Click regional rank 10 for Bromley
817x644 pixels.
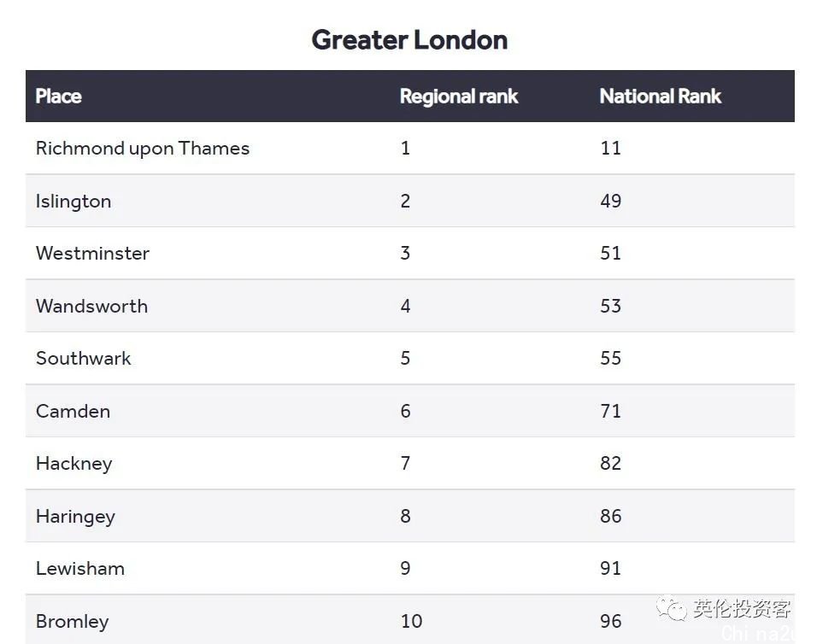(412, 621)
